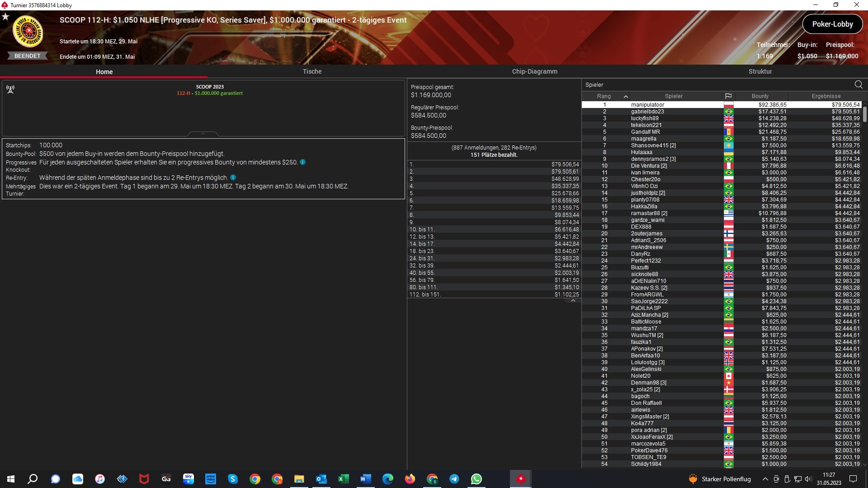Open Outlook from the taskbar

321,479
